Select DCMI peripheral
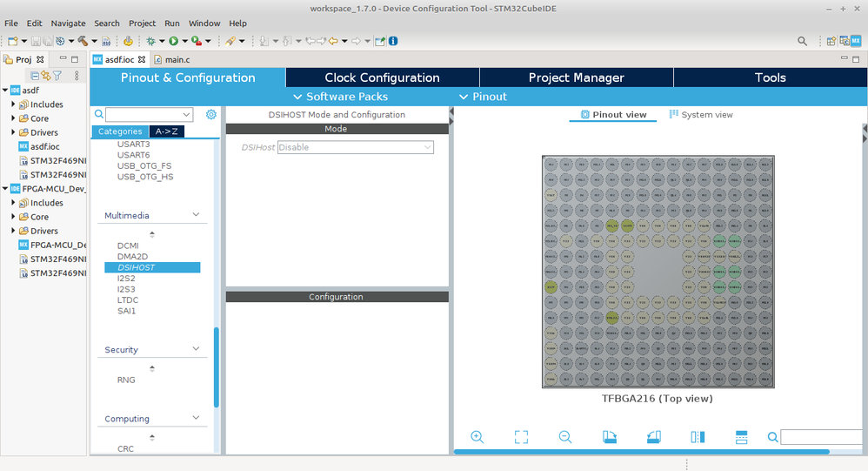 [128, 246]
